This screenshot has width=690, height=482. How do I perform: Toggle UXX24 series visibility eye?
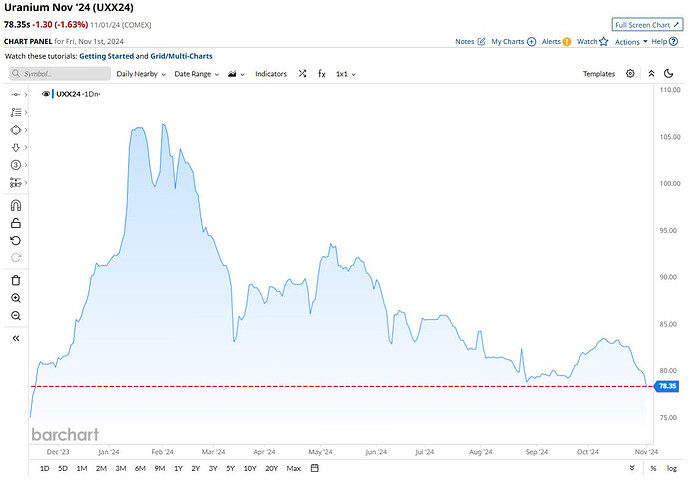[46, 93]
